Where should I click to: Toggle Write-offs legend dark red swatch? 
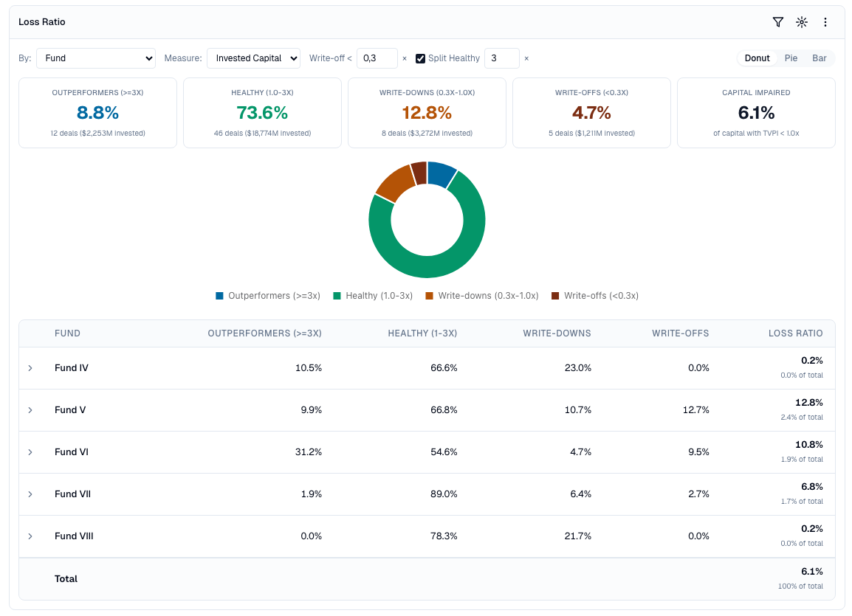[555, 296]
